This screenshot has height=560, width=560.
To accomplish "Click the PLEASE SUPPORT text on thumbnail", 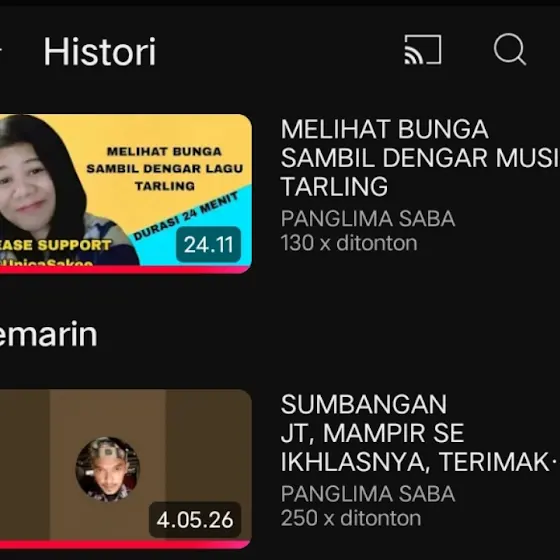I will (55, 245).
